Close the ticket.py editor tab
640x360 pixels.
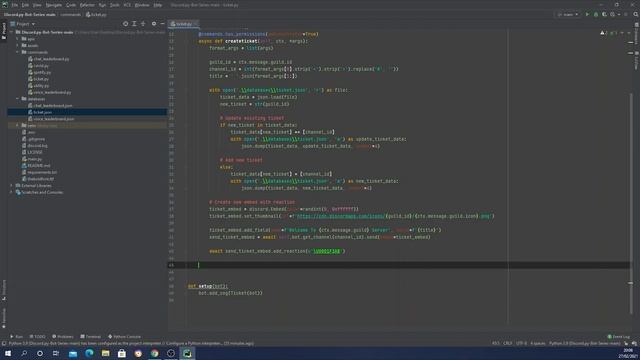[x=196, y=24]
